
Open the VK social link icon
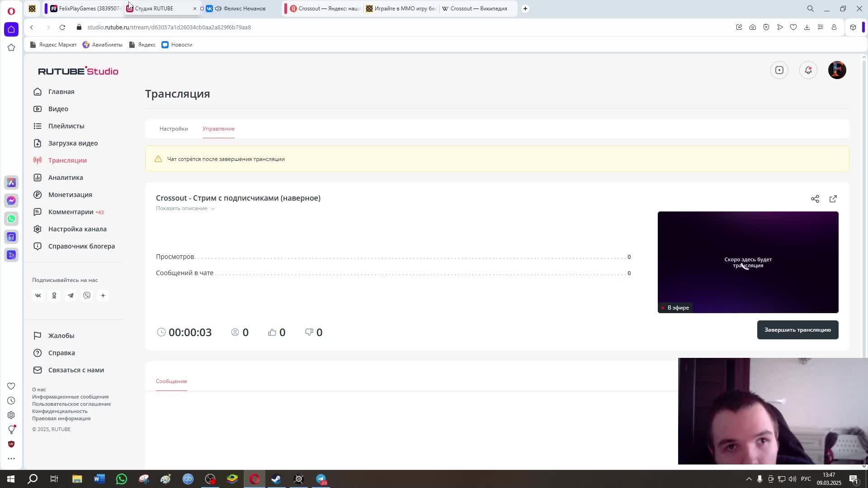pyautogui.click(x=38, y=296)
